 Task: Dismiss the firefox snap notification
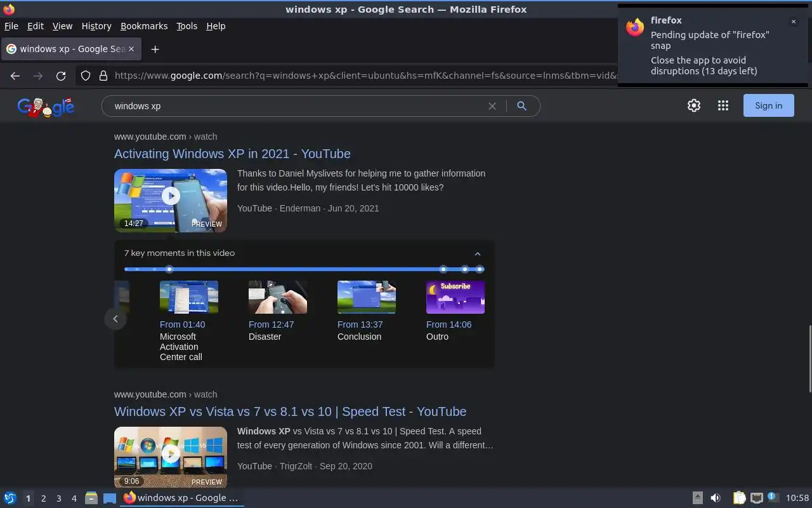[793, 22]
